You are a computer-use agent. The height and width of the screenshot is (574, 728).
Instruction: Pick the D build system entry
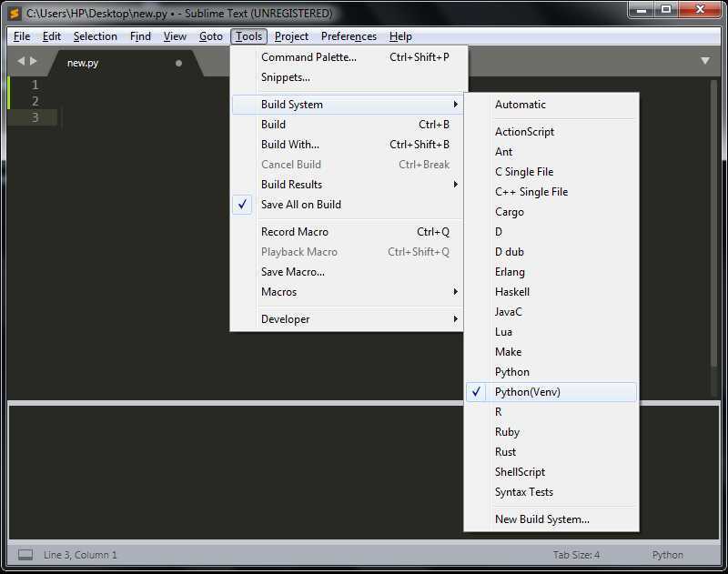point(551,232)
